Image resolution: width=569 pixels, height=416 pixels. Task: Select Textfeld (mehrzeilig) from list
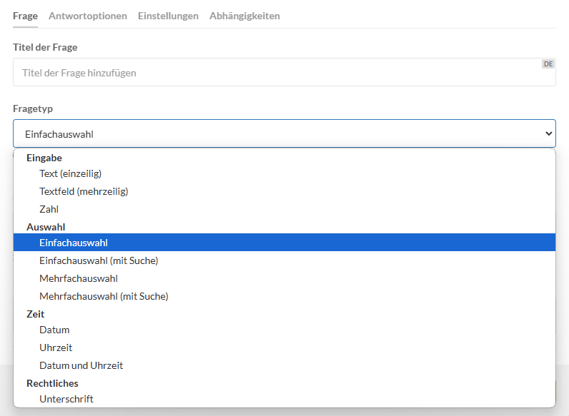pyautogui.click(x=284, y=191)
